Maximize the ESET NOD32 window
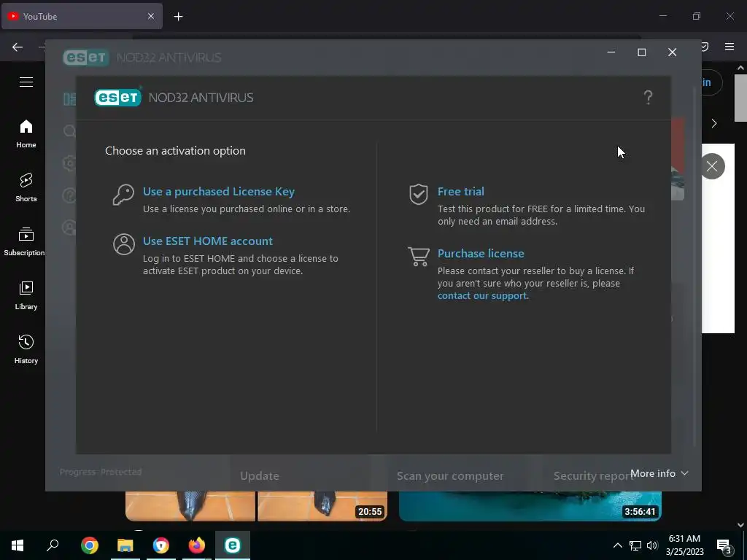 (642, 52)
